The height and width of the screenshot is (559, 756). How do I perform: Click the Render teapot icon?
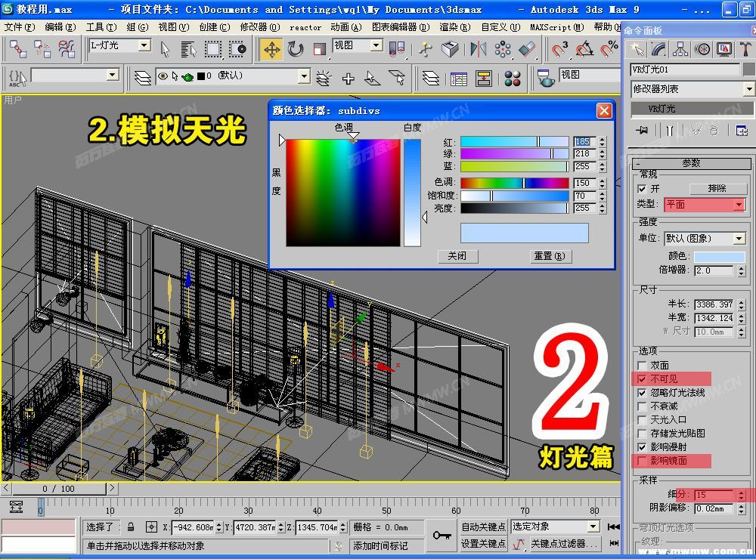pos(546,78)
